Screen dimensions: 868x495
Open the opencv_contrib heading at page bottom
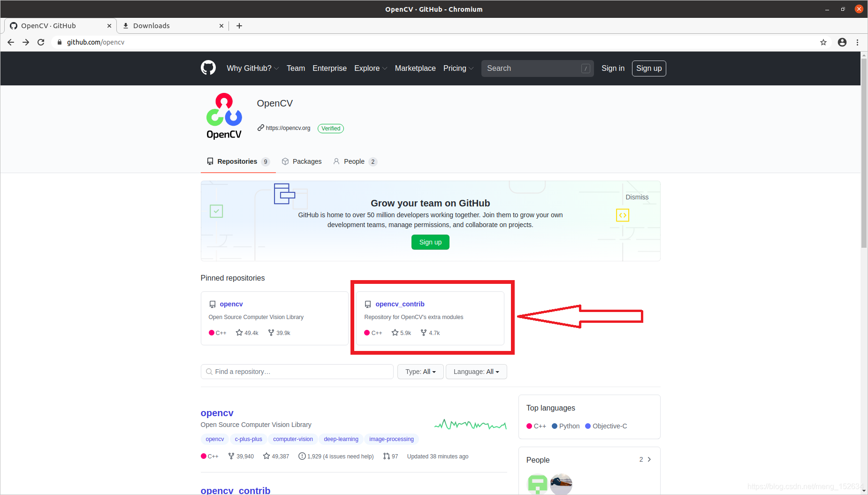pyautogui.click(x=236, y=490)
